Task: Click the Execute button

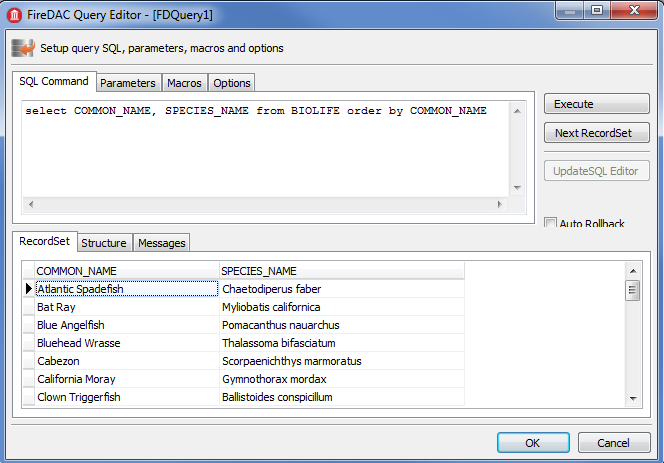Action: coord(597,104)
